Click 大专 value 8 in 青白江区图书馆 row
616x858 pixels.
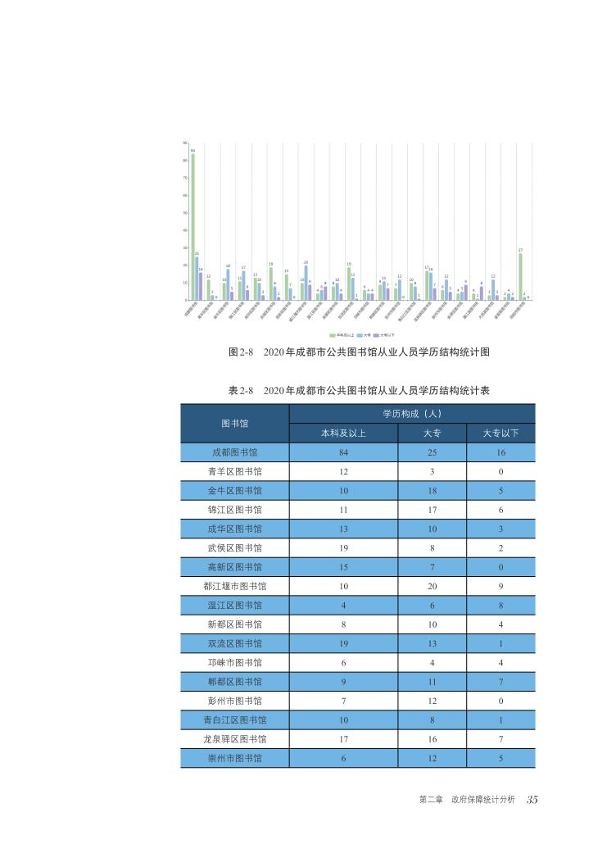pos(433,720)
